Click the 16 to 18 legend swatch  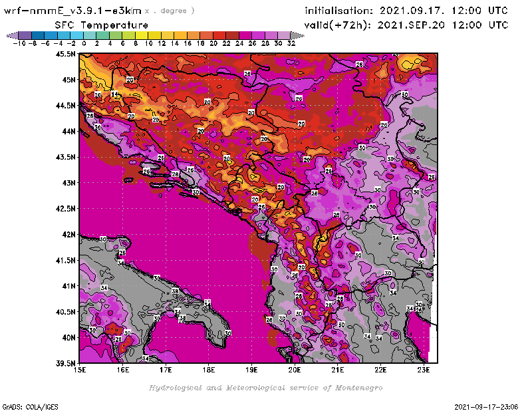[x=194, y=36]
